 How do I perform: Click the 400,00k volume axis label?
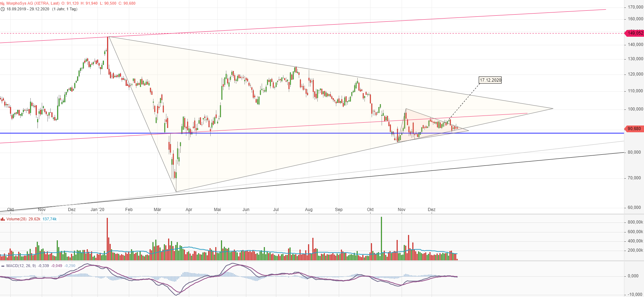[x=635, y=241]
